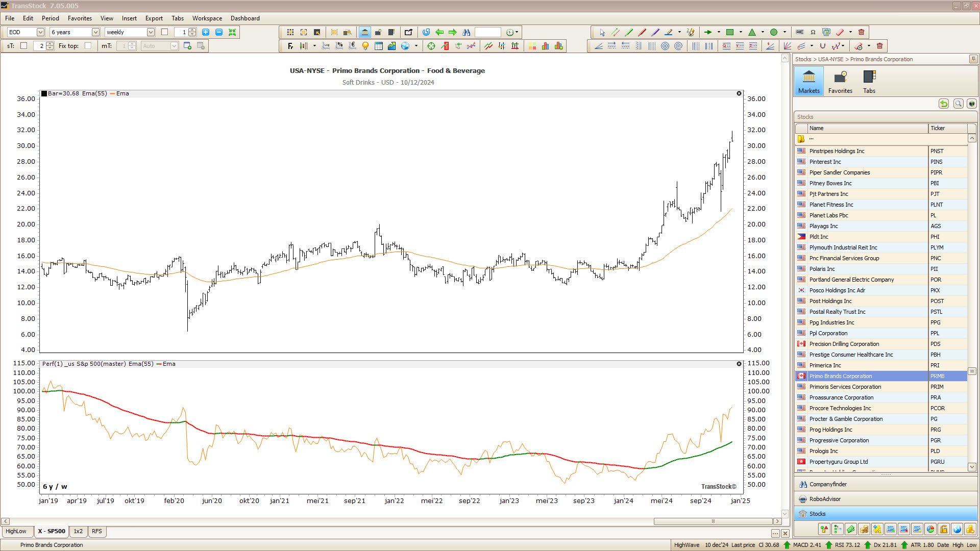Close the Perf indicator pane

(x=739, y=364)
